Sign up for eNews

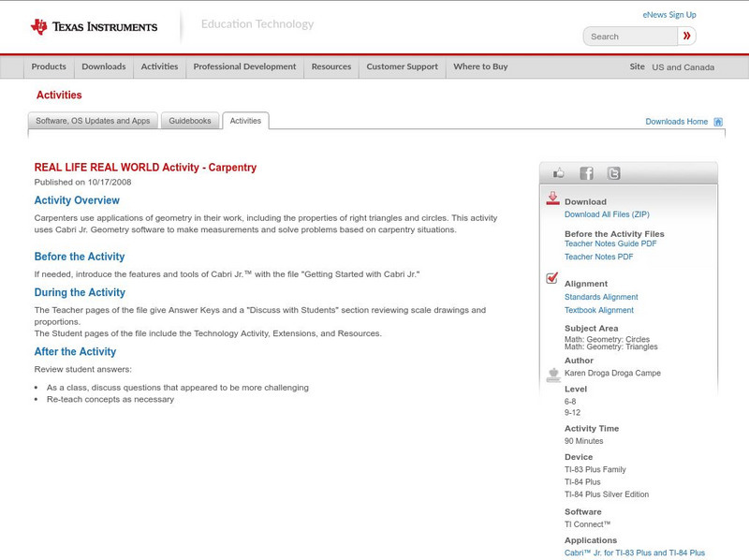tap(668, 14)
